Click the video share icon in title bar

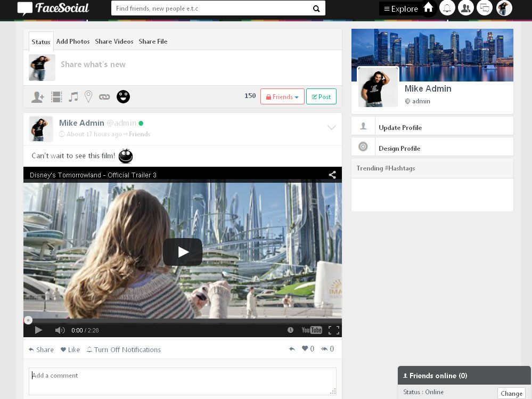point(332,175)
